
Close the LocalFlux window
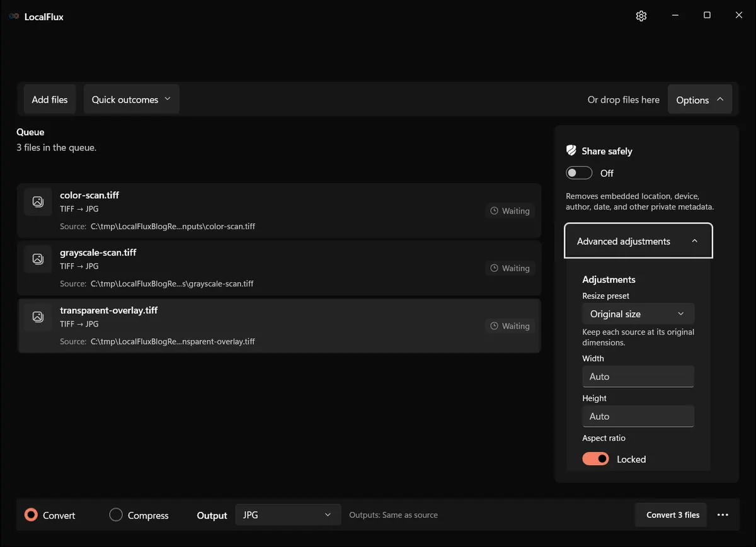[739, 16]
